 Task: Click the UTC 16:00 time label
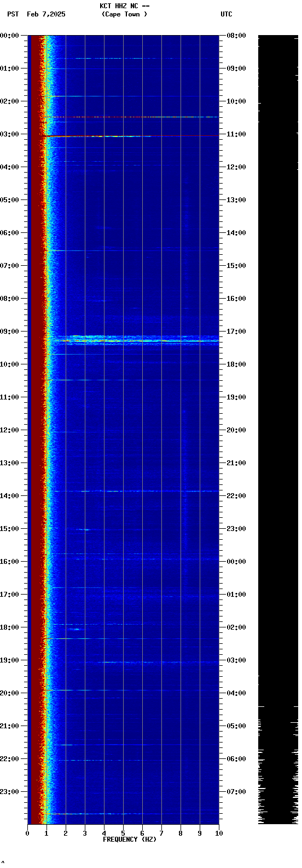(236, 299)
